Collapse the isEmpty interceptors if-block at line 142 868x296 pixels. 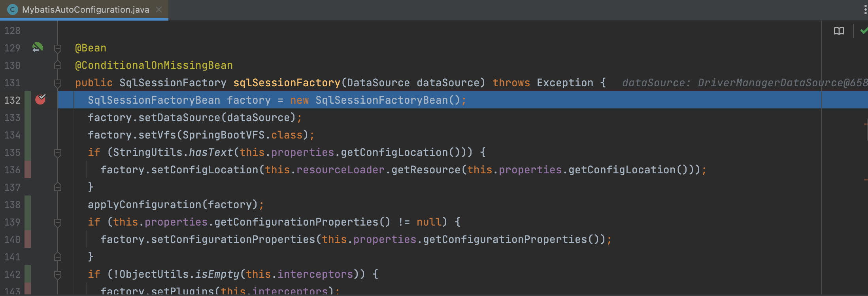[x=58, y=274]
